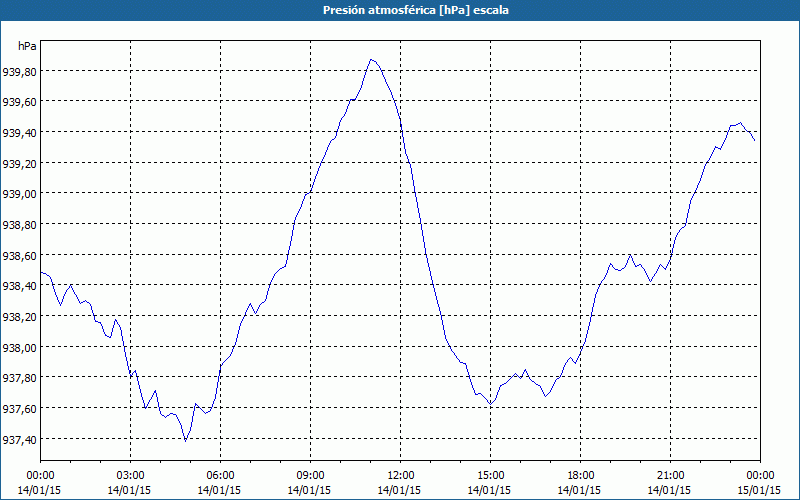Click the 938,00 y-axis value
Image resolution: width=800 pixels, height=500 pixels.
(x=19, y=347)
